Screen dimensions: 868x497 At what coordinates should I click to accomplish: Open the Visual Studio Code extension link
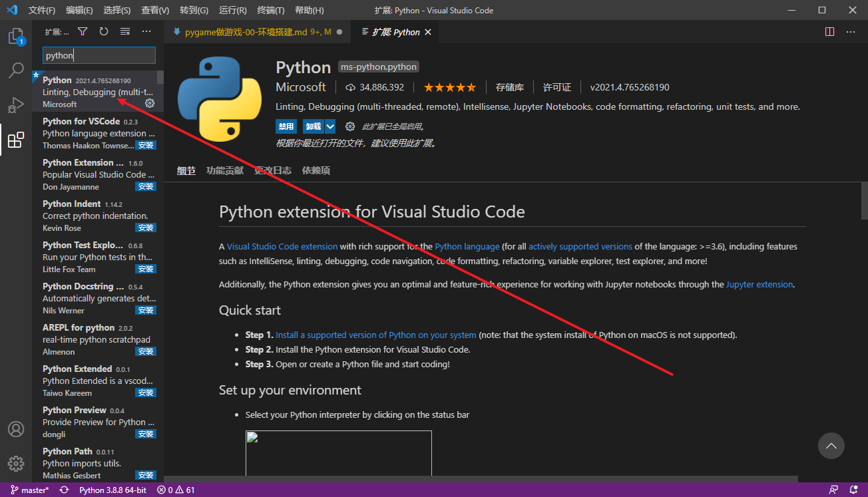click(x=282, y=246)
